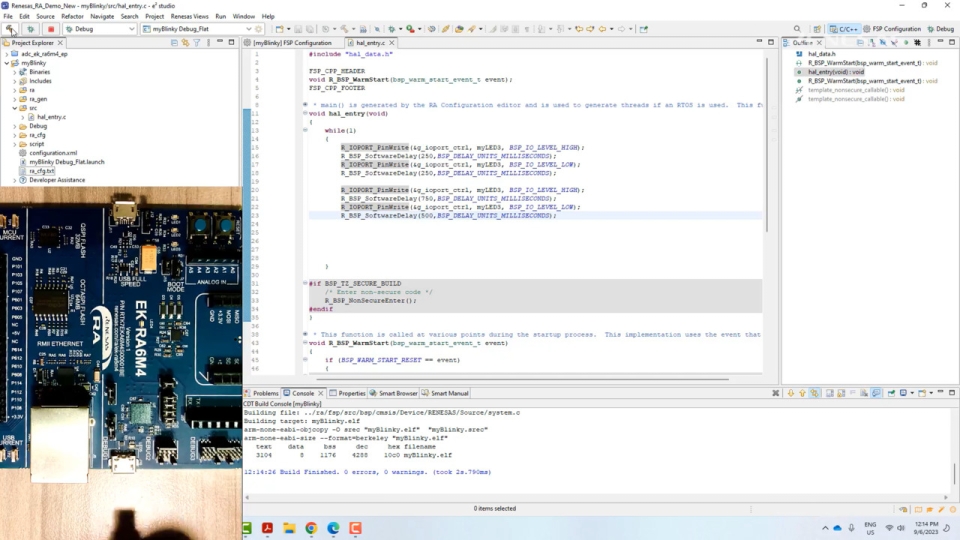Toggle Hide Static Members in Outline

(x=894, y=43)
